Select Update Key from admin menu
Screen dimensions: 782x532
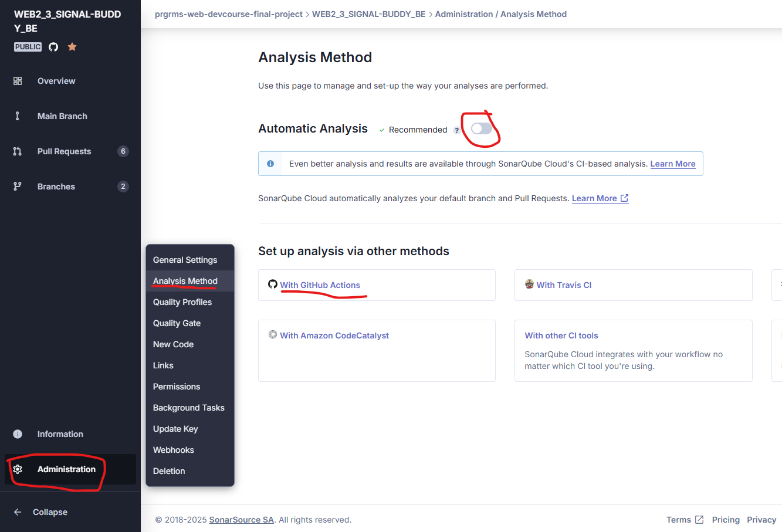[x=190, y=429]
